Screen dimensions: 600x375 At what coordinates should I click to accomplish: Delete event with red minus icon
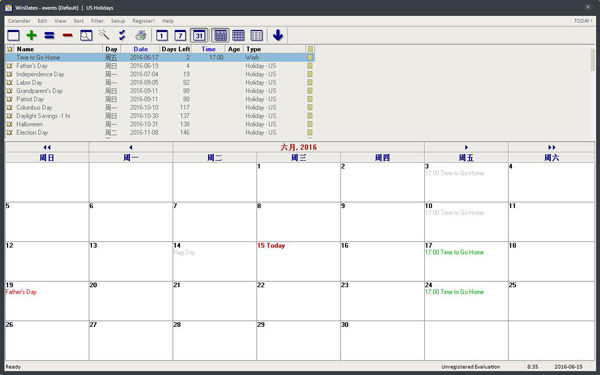click(68, 36)
